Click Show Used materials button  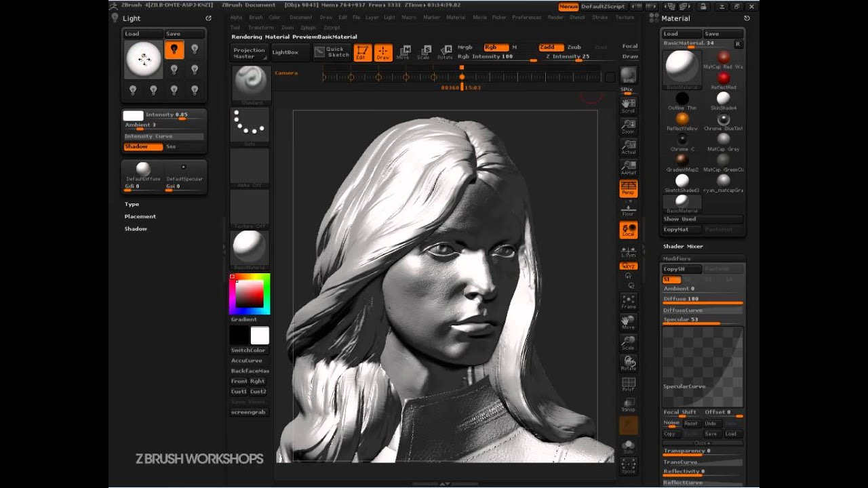click(703, 220)
